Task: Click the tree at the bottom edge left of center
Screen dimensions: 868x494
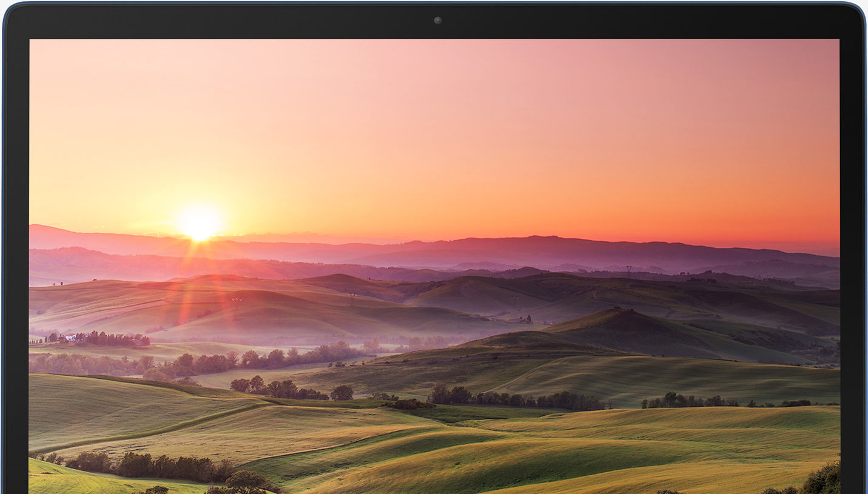Action: tap(246, 481)
